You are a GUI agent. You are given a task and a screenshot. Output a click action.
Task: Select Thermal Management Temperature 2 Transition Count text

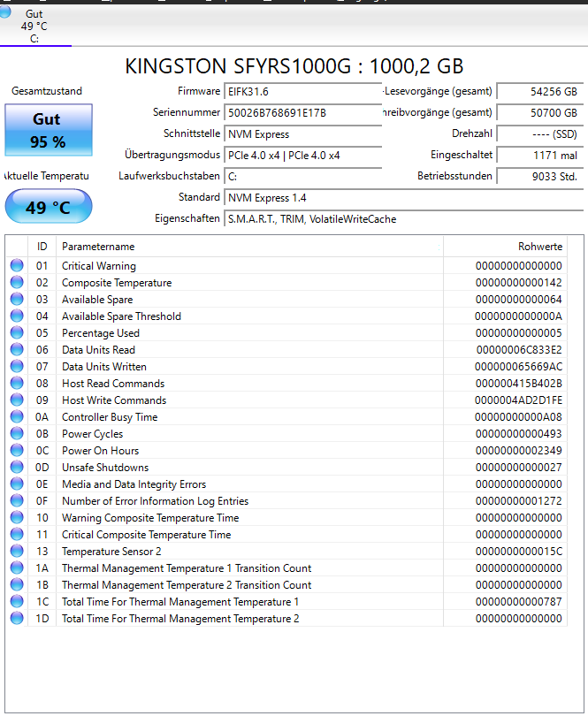pyautogui.click(x=187, y=585)
